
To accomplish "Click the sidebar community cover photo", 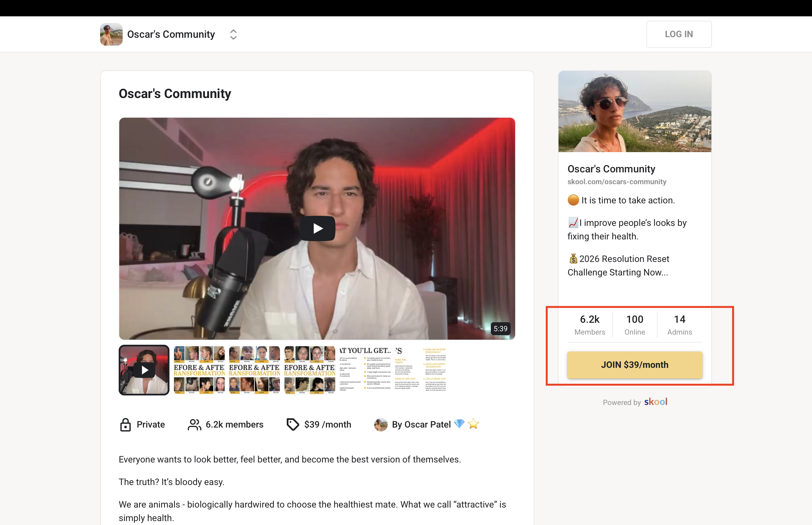I will [635, 112].
